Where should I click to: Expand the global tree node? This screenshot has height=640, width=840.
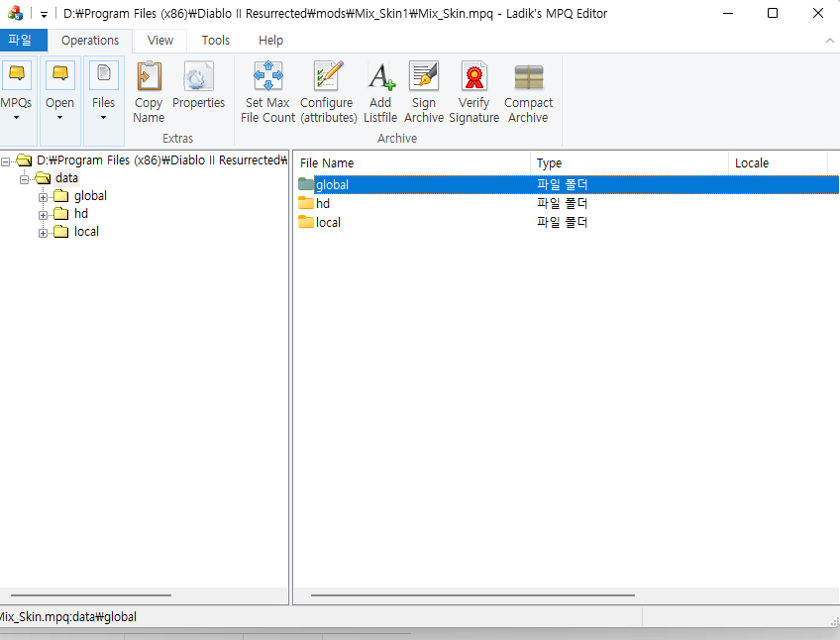43,197
